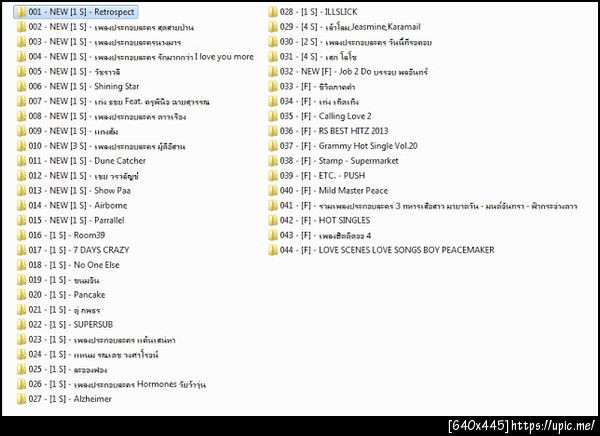Click folder icon for 018 No One Else
This screenshot has width=600, height=436.
coord(21,265)
